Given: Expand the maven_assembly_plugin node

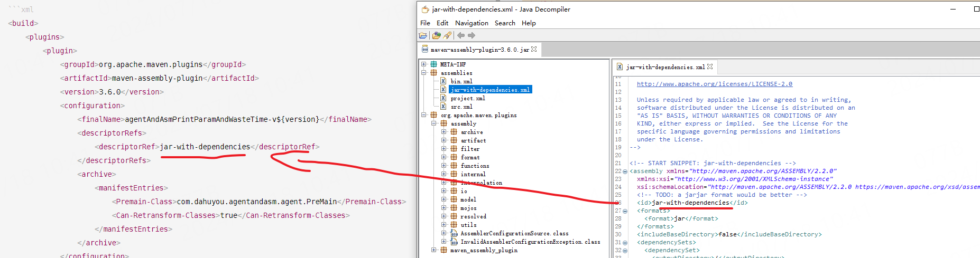Looking at the screenshot, I should pos(434,250).
